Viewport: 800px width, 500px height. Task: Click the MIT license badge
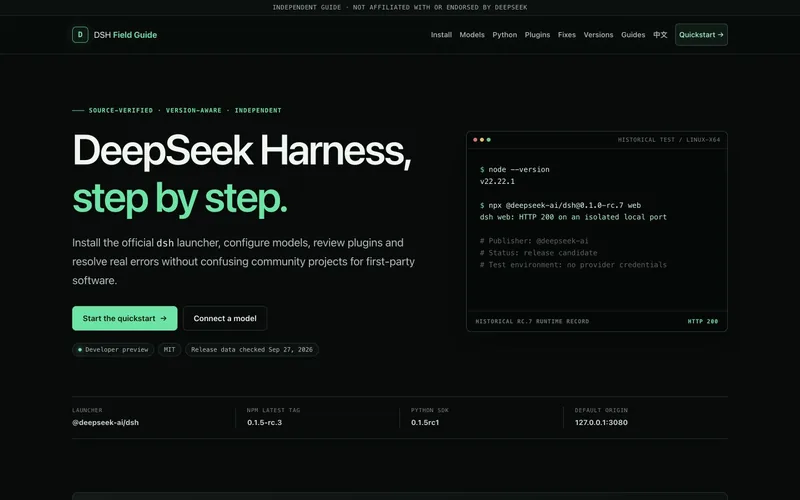click(169, 349)
